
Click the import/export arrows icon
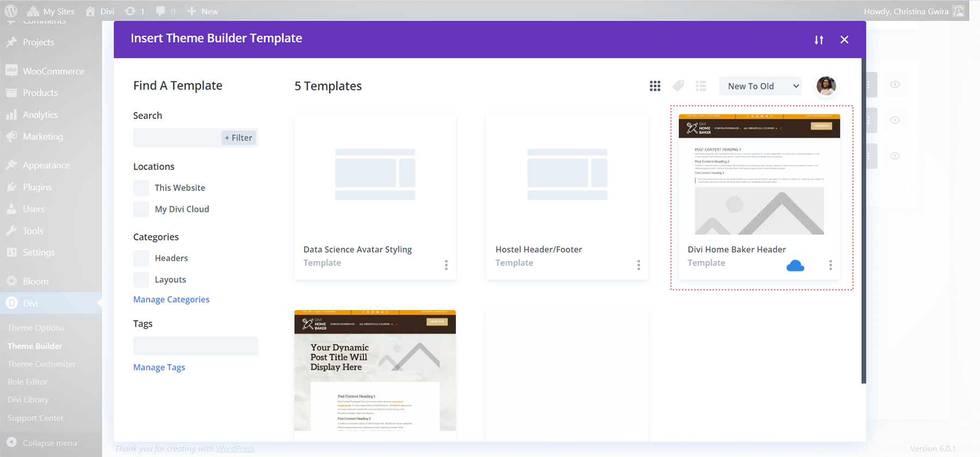(x=819, y=40)
